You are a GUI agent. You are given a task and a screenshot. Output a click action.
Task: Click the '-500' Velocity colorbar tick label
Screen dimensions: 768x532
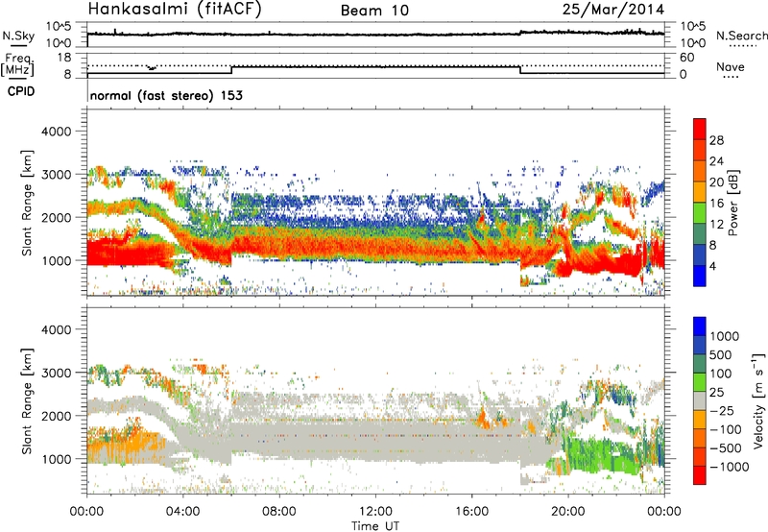coord(725,447)
